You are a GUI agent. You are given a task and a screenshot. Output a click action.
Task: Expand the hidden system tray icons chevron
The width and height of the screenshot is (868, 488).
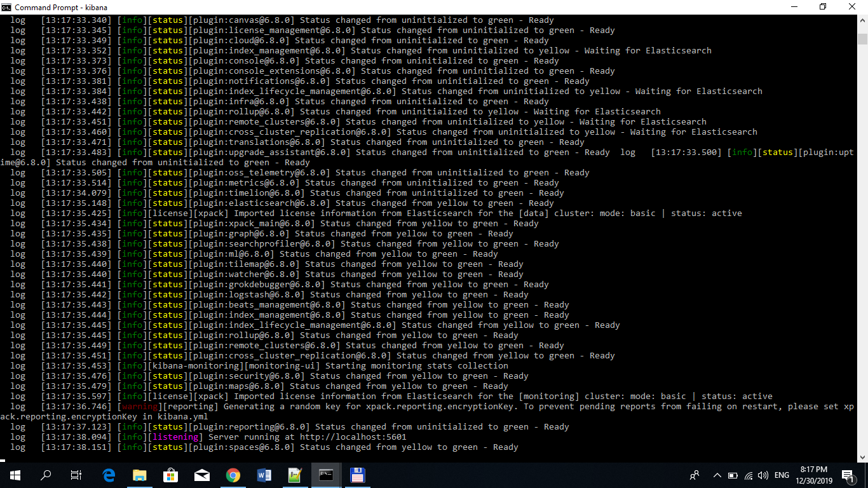[x=717, y=475]
